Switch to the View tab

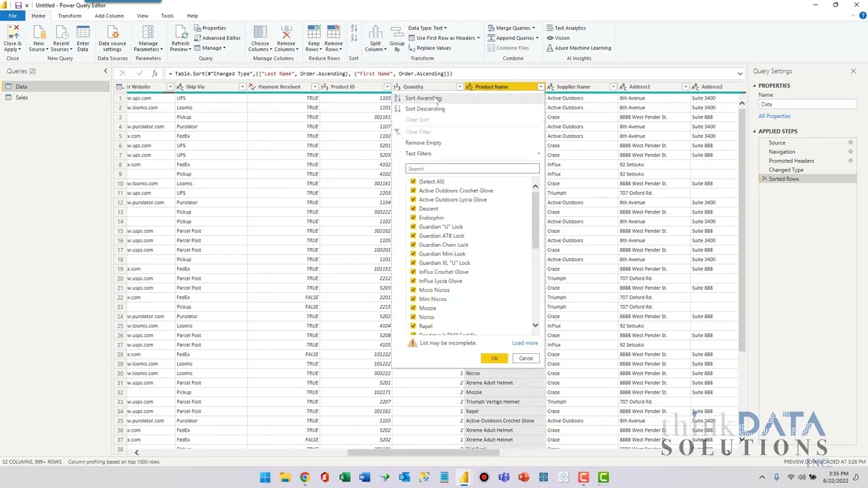coord(142,16)
